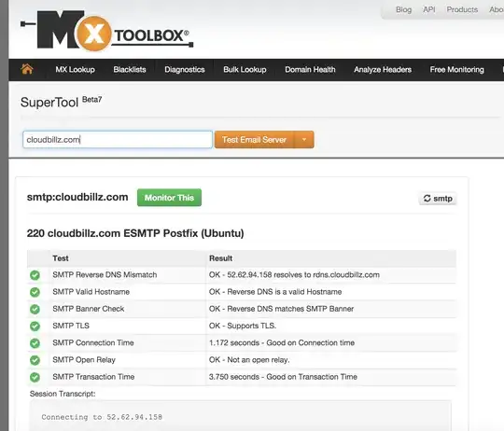Open the MX Lookup menu item
504x431 pixels.
(x=75, y=69)
